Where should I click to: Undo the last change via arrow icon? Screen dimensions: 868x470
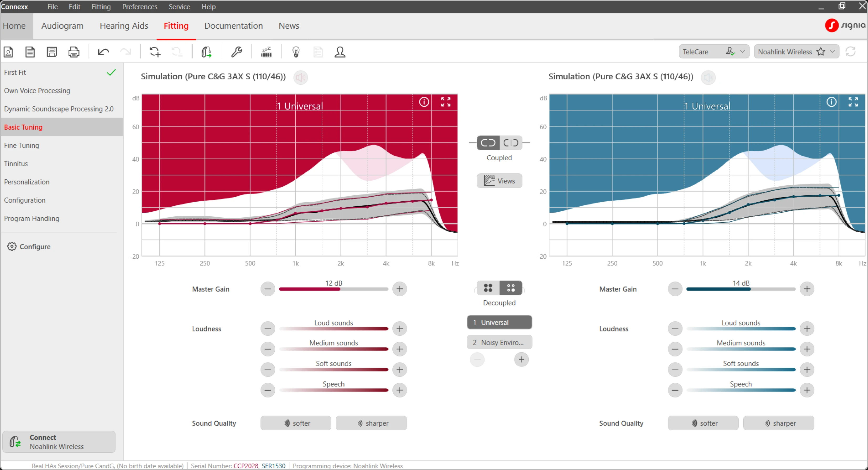(104, 52)
